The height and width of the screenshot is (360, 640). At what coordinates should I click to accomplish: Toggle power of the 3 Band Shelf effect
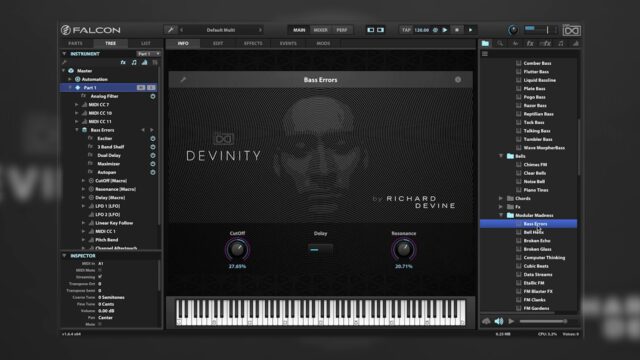click(x=153, y=147)
